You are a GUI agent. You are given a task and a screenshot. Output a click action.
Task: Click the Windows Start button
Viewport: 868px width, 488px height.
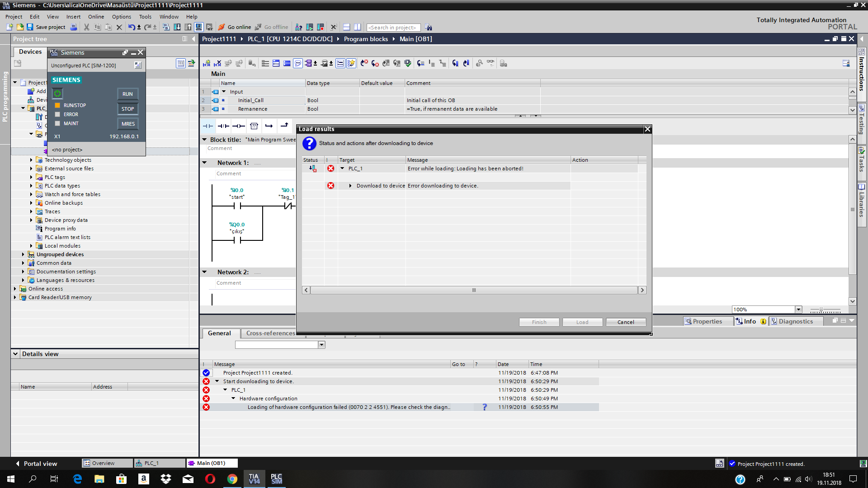tap(11, 479)
